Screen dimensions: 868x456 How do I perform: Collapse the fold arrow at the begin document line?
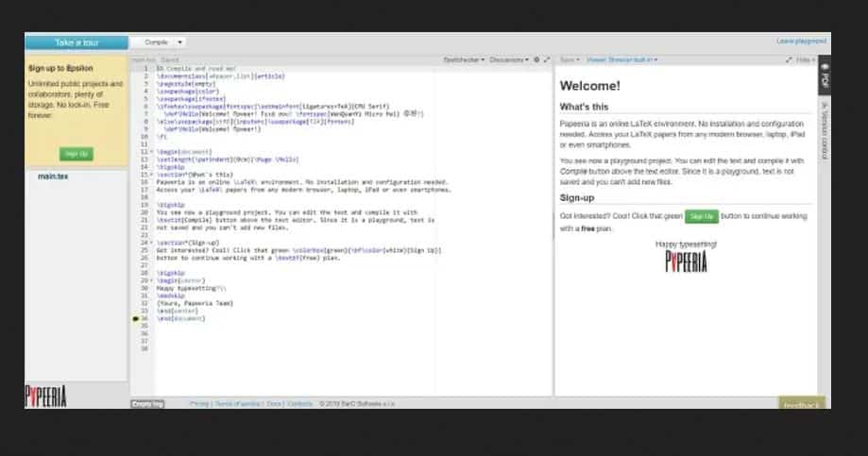pos(152,152)
